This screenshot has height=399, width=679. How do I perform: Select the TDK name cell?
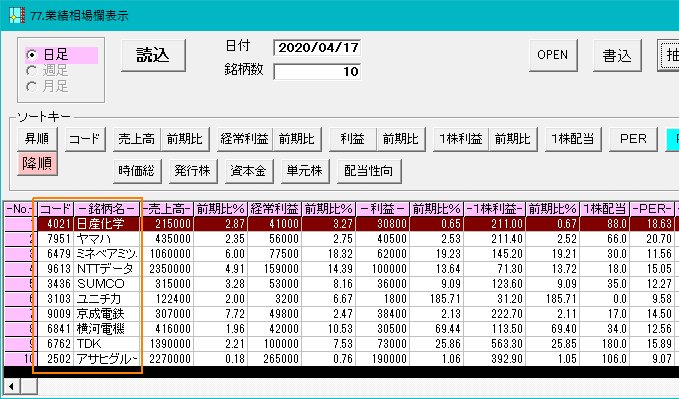coord(107,344)
